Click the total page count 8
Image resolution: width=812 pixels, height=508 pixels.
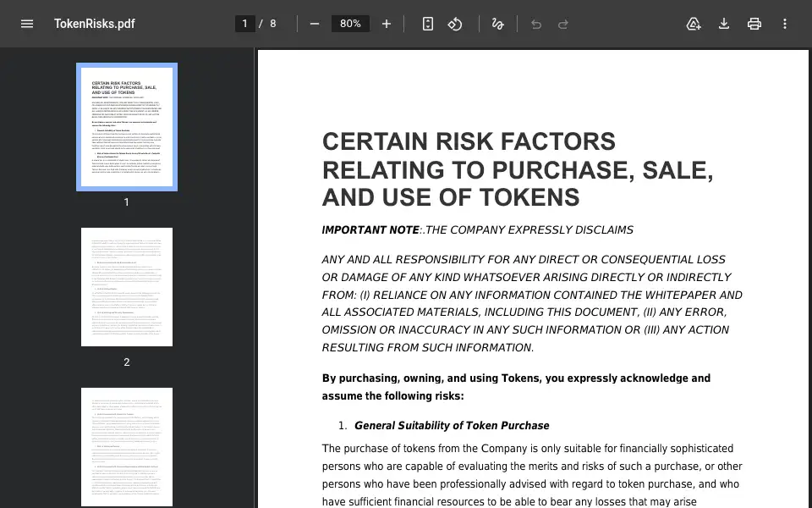point(273,24)
